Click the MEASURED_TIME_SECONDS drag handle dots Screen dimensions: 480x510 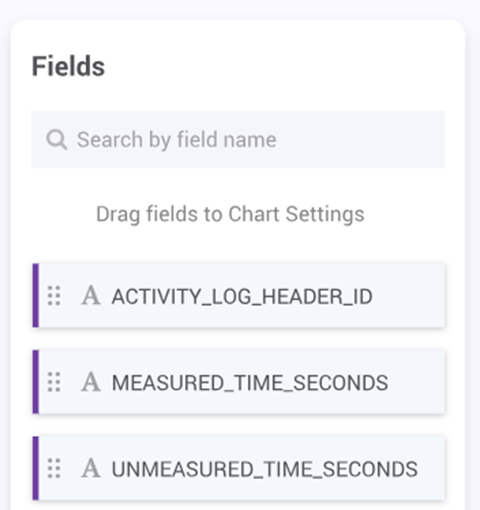click(x=54, y=382)
